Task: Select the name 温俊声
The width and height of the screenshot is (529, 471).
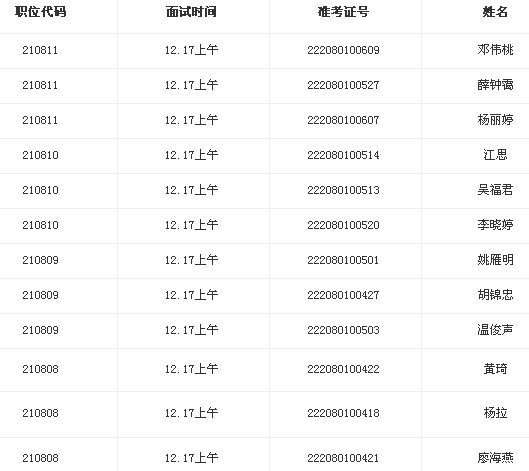Action: 495,330
